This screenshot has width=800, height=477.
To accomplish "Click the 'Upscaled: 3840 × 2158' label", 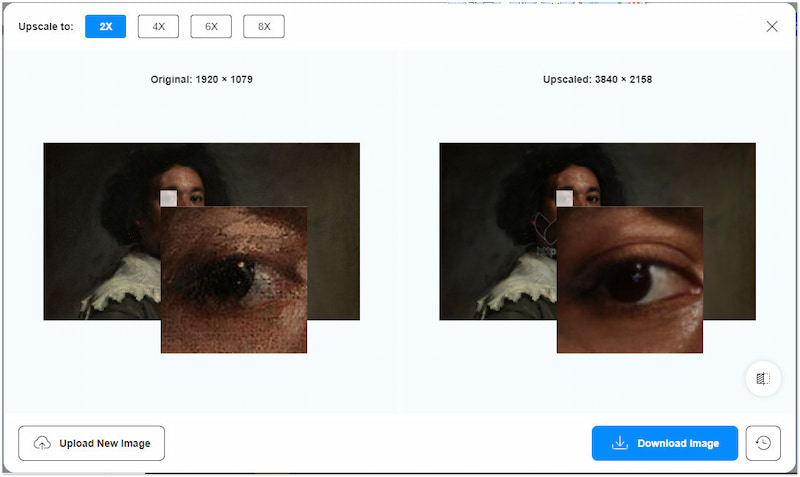I will [597, 80].
